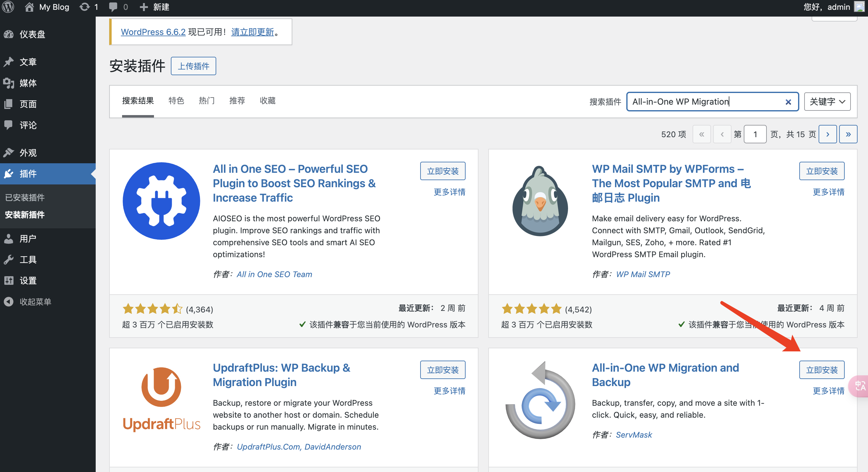868x472 pixels.
Task: Open 媒体 media sidebar item
Action: click(x=48, y=83)
